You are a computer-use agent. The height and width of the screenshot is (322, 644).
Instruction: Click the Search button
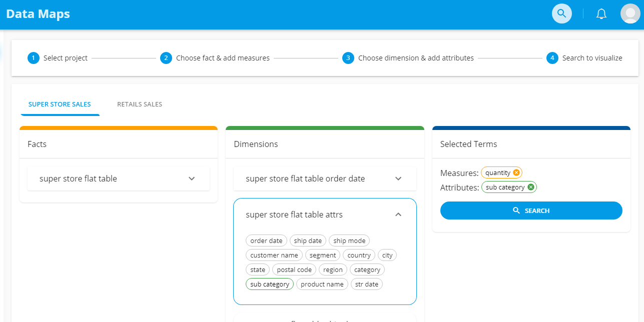531,210
